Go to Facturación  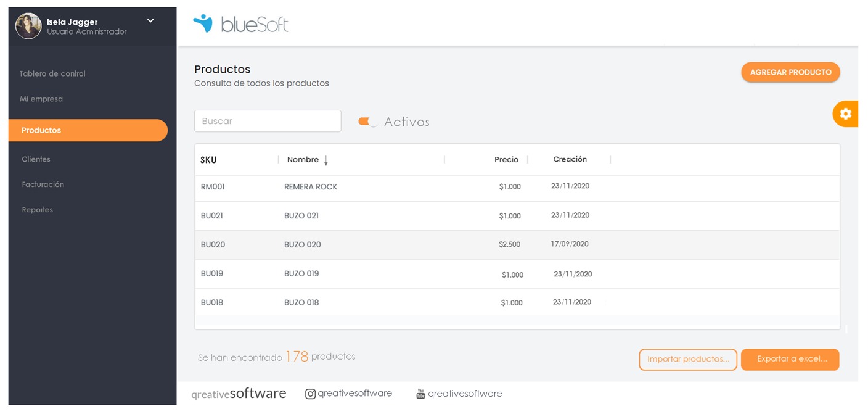pyautogui.click(x=43, y=184)
